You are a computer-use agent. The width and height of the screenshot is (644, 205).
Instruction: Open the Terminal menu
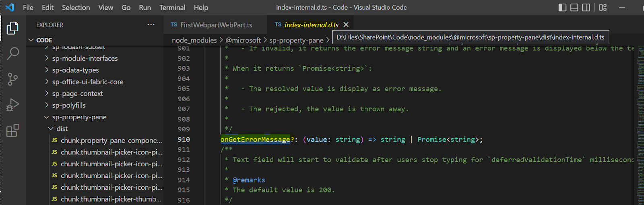point(172,7)
